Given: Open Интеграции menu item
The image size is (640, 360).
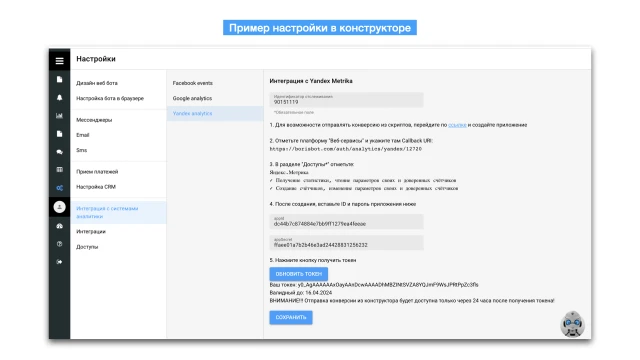Looking at the screenshot, I should point(91,231).
